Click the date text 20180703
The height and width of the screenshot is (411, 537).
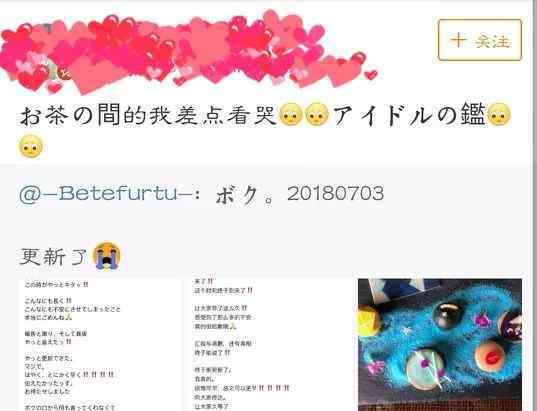[336, 194]
